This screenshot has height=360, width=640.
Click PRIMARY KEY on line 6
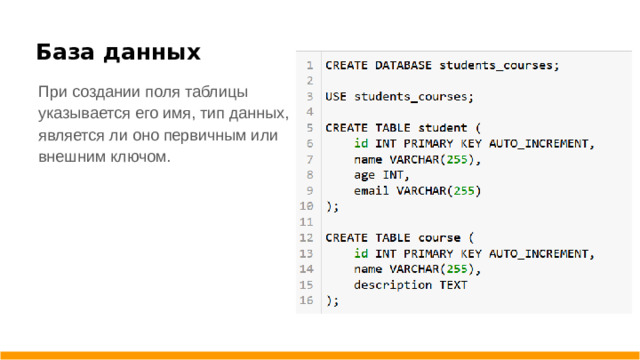coord(442,144)
